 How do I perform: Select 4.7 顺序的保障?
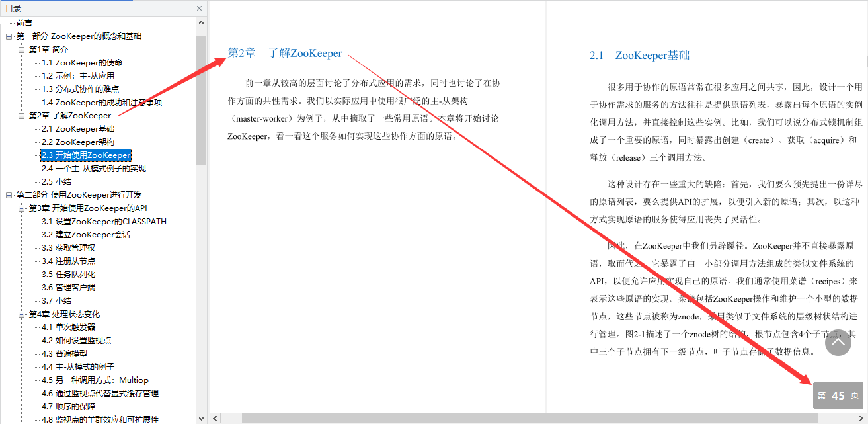(69, 407)
